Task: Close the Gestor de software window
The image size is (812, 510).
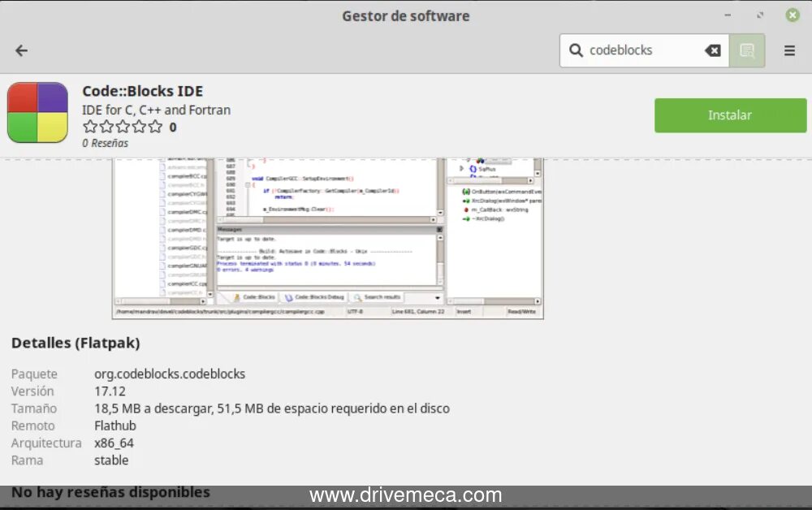Action: (793, 15)
